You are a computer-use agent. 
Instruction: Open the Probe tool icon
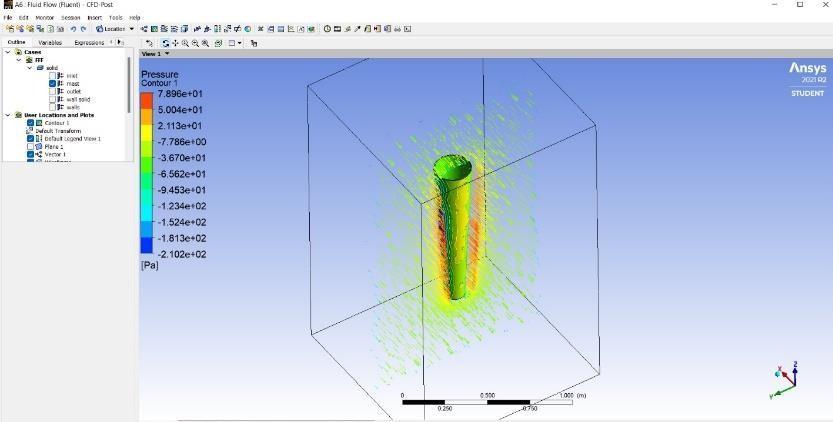click(x=358, y=29)
